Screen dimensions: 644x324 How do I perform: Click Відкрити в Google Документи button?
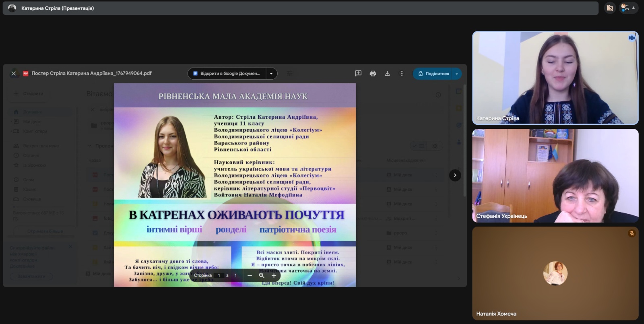pos(227,74)
